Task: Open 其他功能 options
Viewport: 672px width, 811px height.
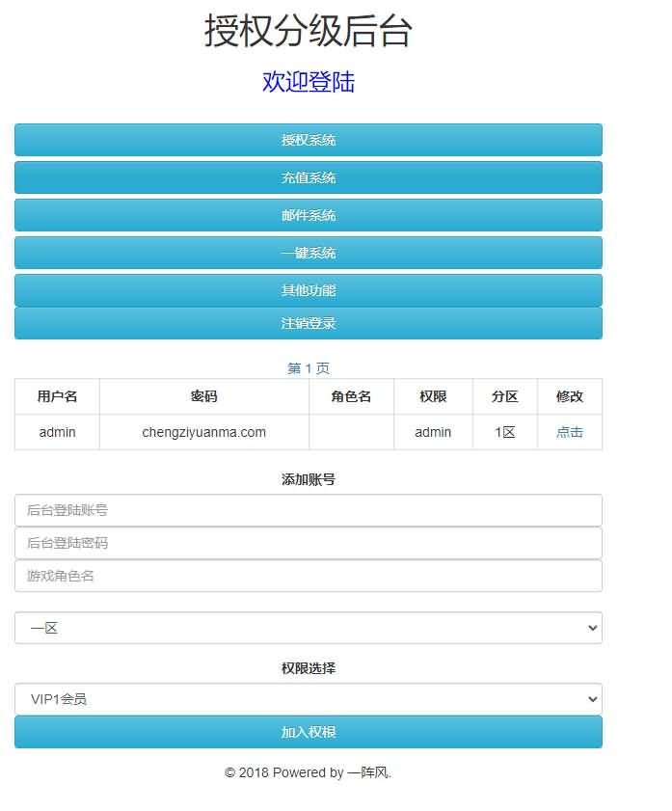Action: coord(309,290)
